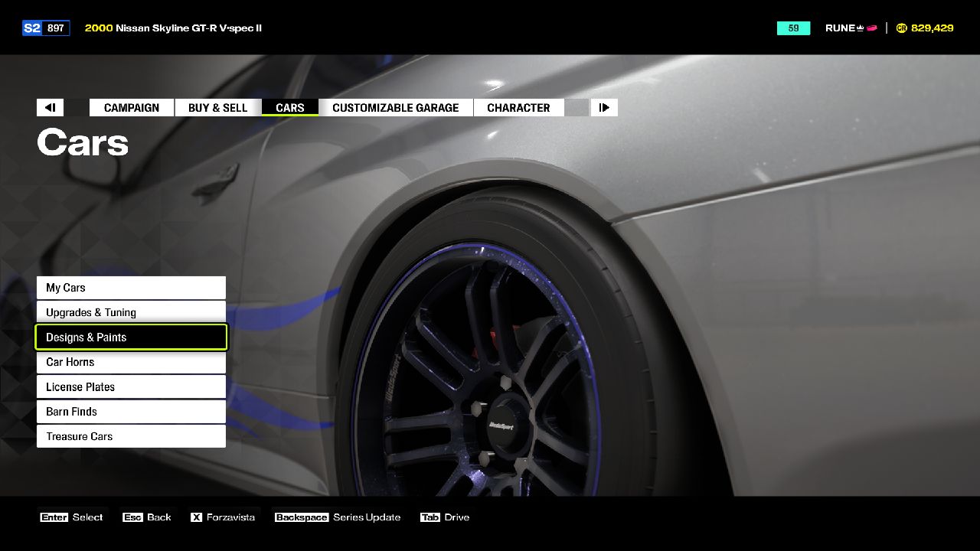Open License Plates
Image resolution: width=980 pixels, height=551 pixels.
pyautogui.click(x=131, y=386)
